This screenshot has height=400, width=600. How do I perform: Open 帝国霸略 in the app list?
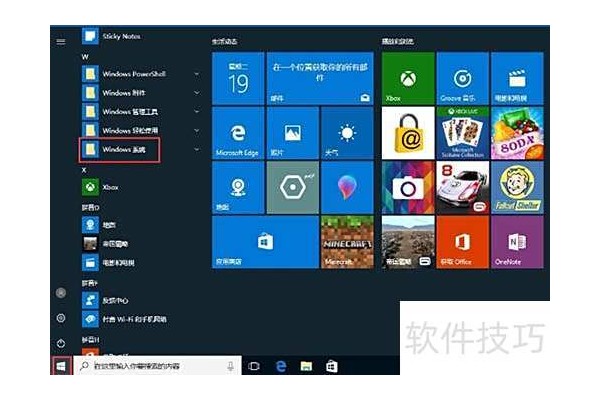pos(105,244)
